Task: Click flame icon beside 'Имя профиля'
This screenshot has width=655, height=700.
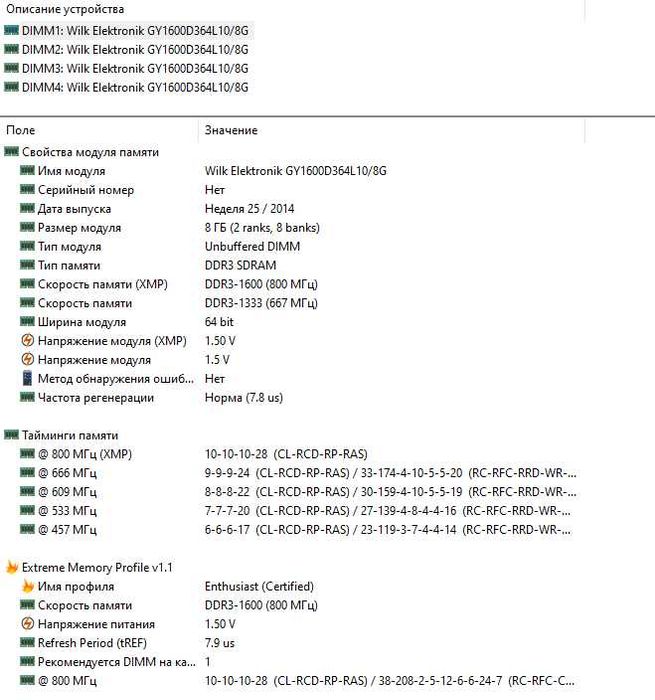Action: pyautogui.click(x=28, y=586)
